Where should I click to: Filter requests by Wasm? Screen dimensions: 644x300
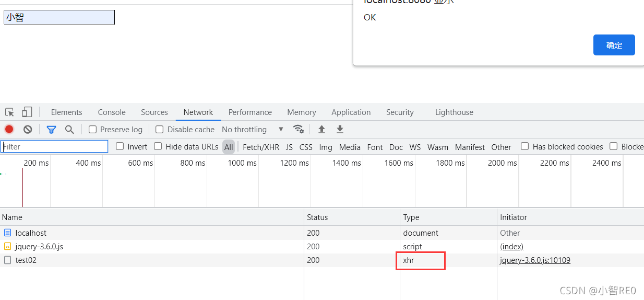coord(438,147)
